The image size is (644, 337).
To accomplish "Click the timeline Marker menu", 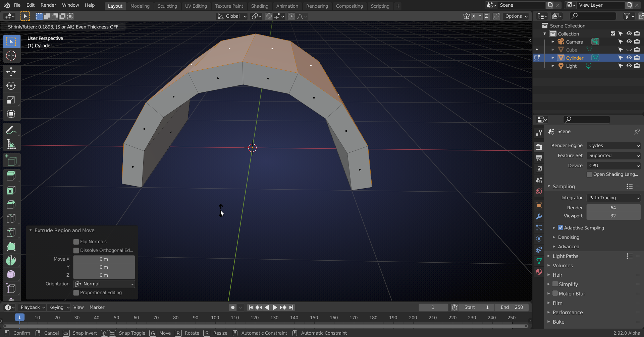I will pos(97,308).
